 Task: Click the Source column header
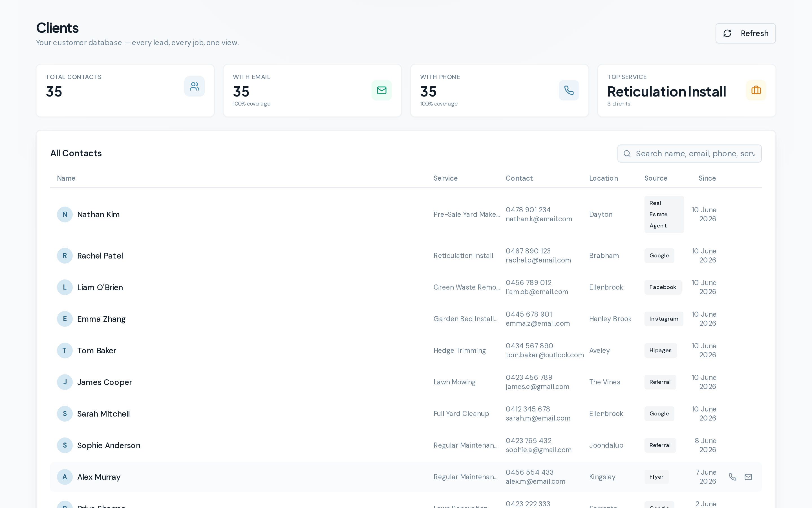[656, 178]
